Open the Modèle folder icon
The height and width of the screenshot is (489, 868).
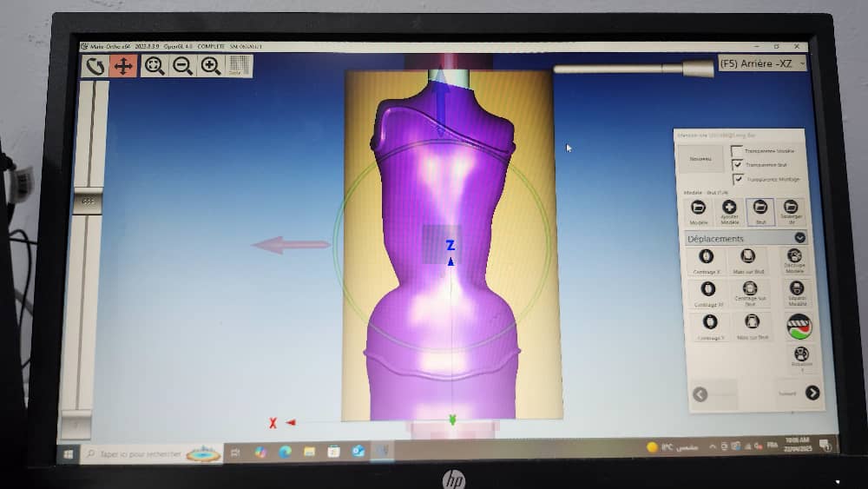(x=699, y=208)
